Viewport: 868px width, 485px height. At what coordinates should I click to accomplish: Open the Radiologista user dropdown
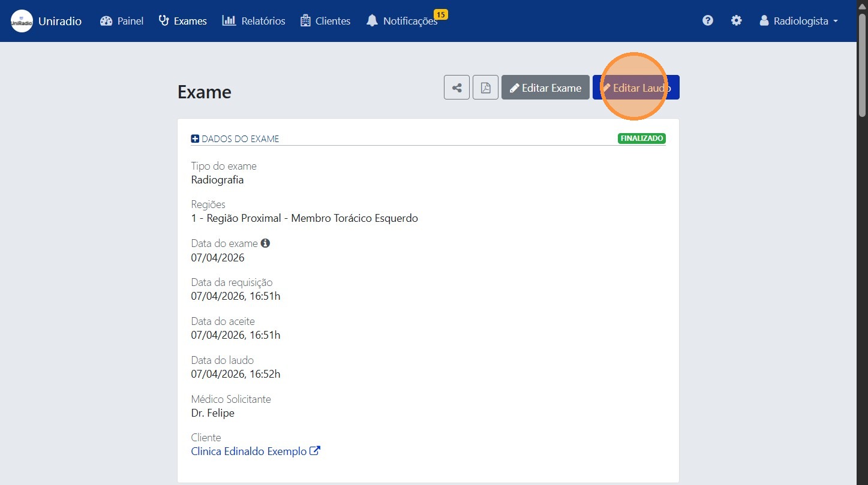[x=798, y=21]
